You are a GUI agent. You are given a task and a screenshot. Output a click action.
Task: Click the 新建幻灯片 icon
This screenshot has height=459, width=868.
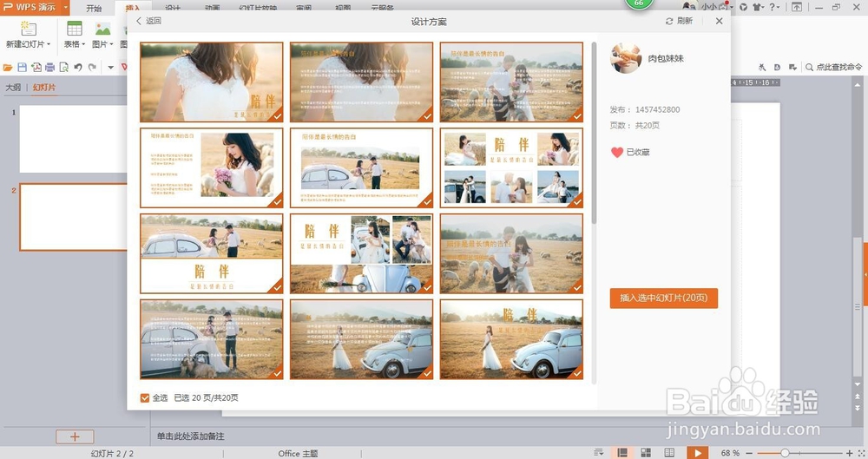(x=29, y=28)
